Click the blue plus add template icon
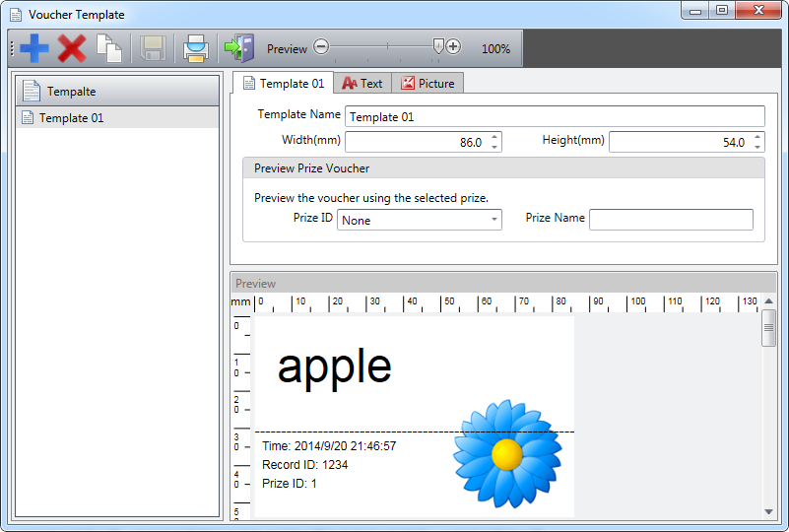Screen dimensions: 789x532 (x=34, y=48)
